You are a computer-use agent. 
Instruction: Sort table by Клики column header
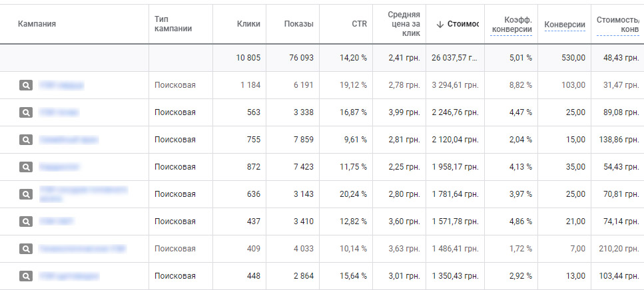[x=248, y=24]
